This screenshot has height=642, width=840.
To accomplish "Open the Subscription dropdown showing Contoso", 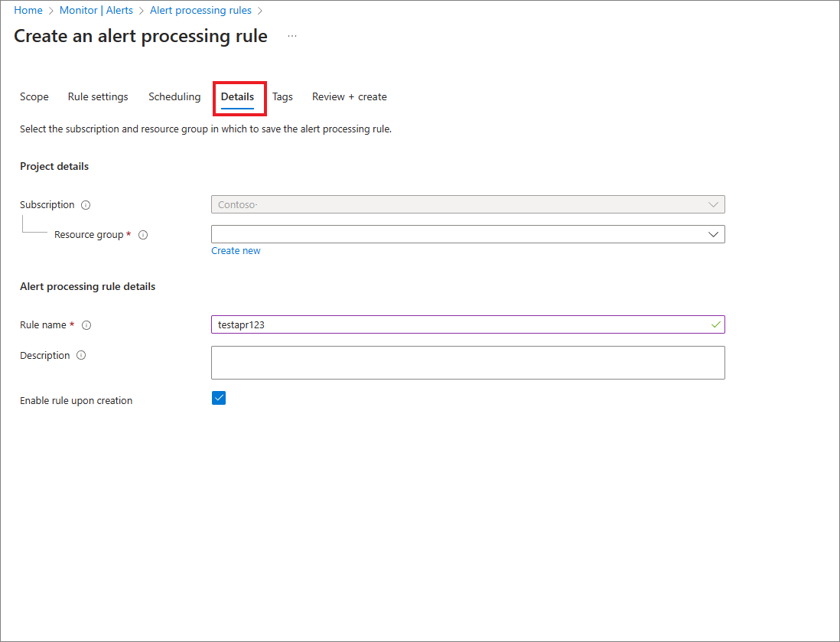I will click(x=467, y=204).
